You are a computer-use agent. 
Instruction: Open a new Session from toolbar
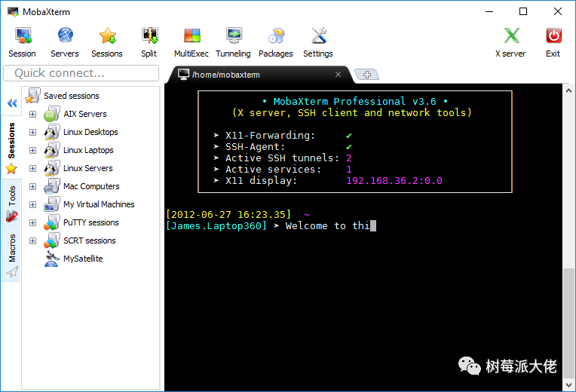tap(22, 43)
